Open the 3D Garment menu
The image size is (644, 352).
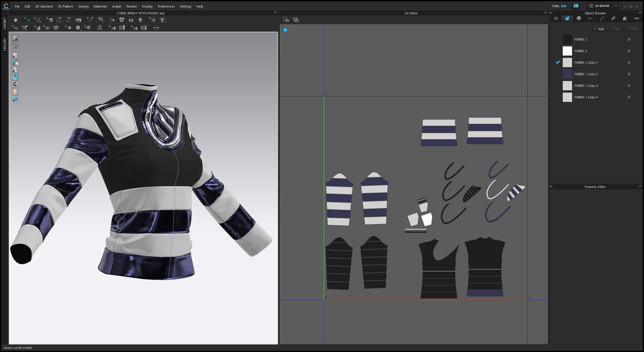click(44, 6)
